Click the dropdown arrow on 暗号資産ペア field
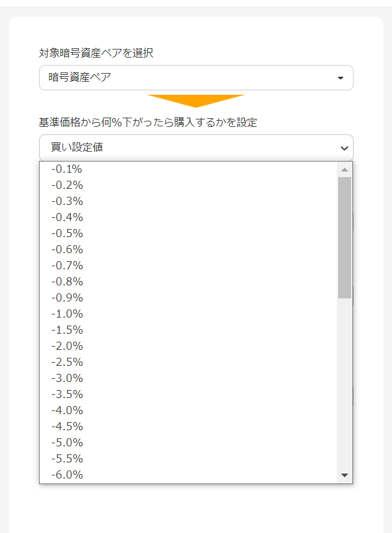 (339, 77)
